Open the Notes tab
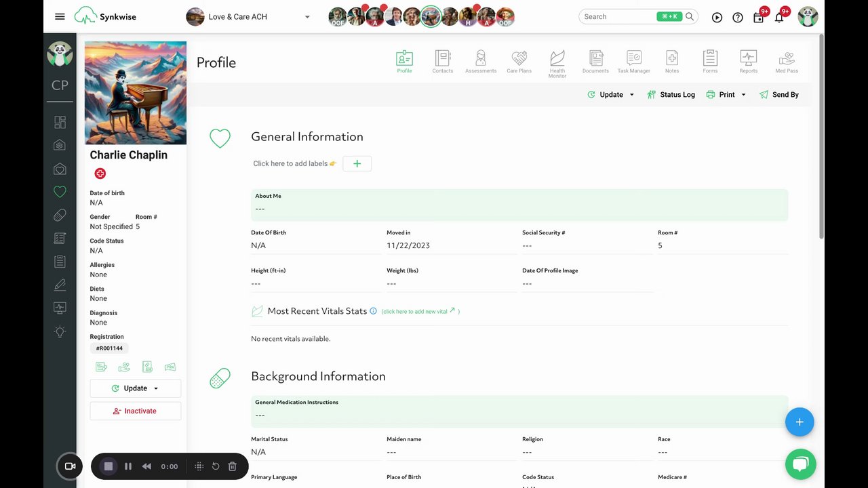Screen dimensions: 868x488 672,62
